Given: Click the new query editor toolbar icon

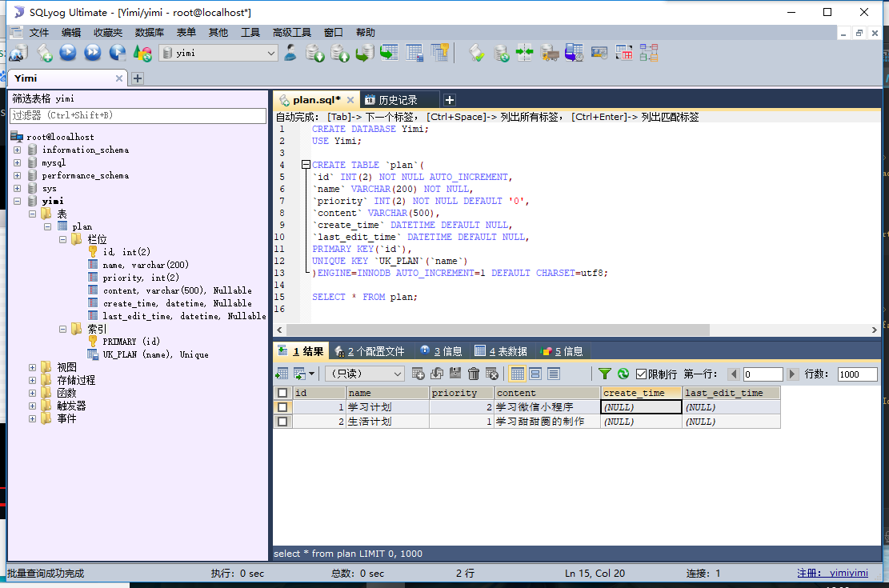Looking at the screenshot, I should [x=44, y=54].
